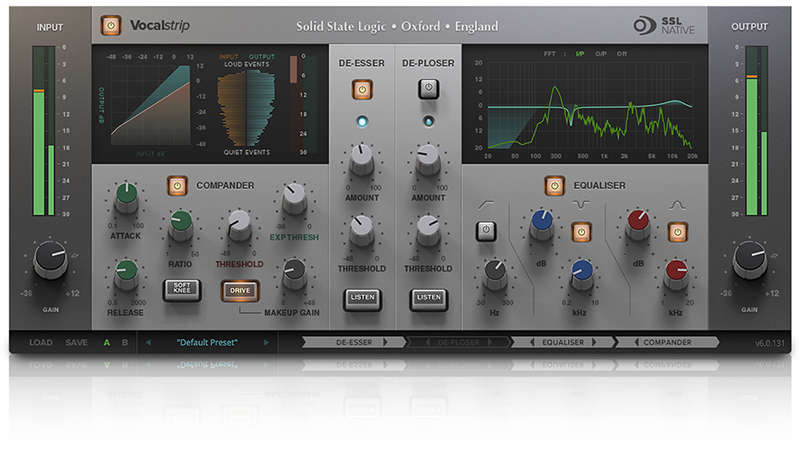Screen dimensions: 800x462
Task: Click the Input level meter
Action: pos(44,131)
